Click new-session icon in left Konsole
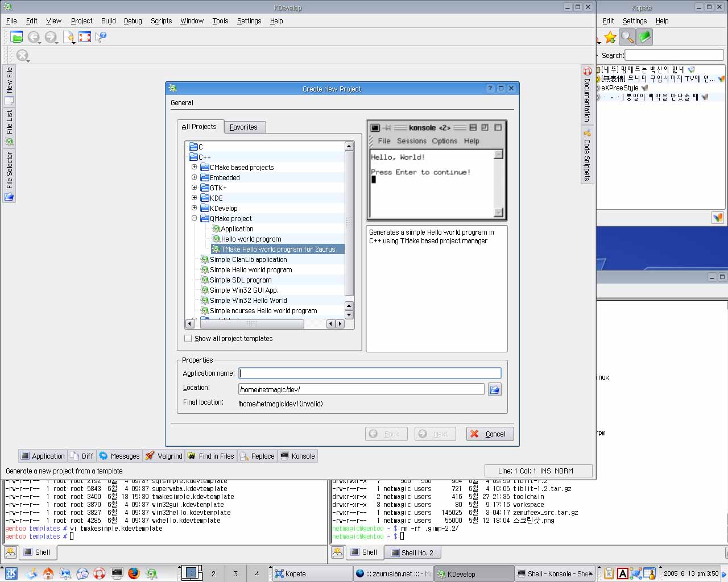 pos(10,552)
